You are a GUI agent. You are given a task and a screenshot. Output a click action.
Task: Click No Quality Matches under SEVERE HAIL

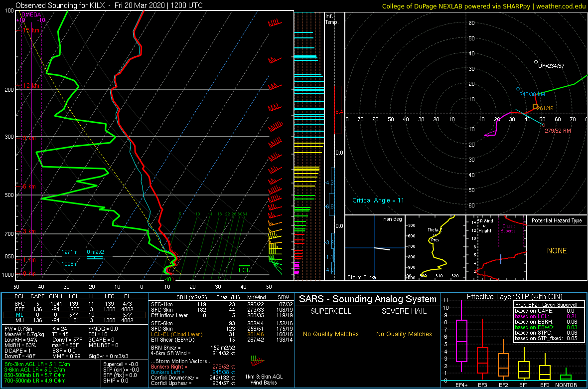click(x=404, y=334)
